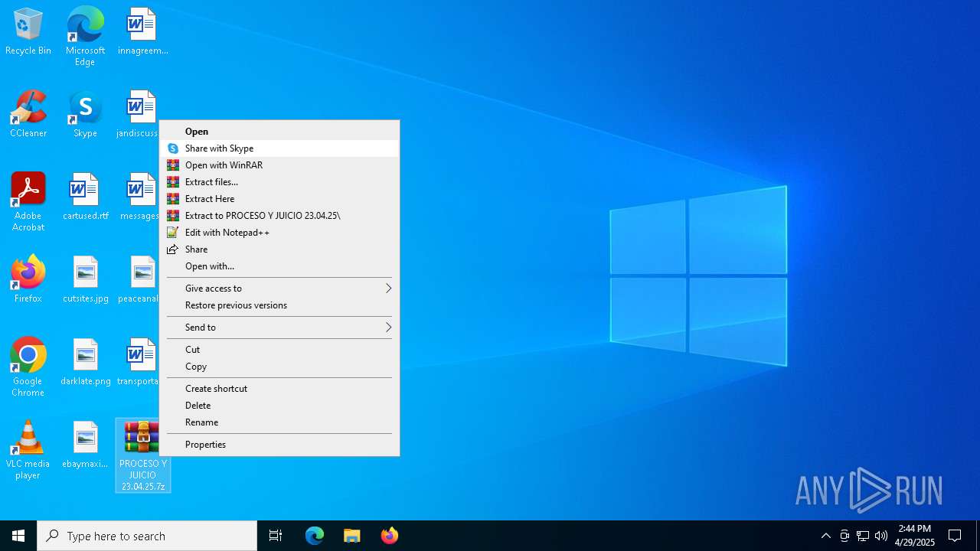
Task: Show hidden system tray icons
Action: [825, 536]
